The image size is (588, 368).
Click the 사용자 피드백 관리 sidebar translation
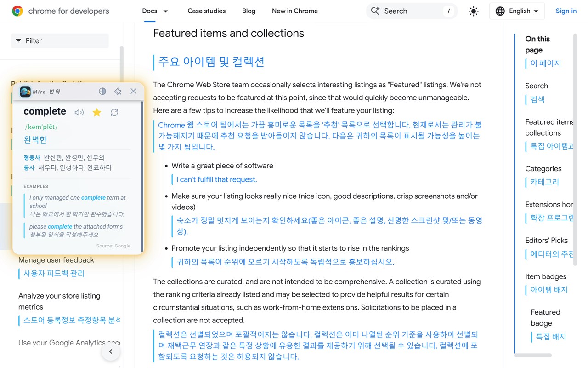click(54, 273)
